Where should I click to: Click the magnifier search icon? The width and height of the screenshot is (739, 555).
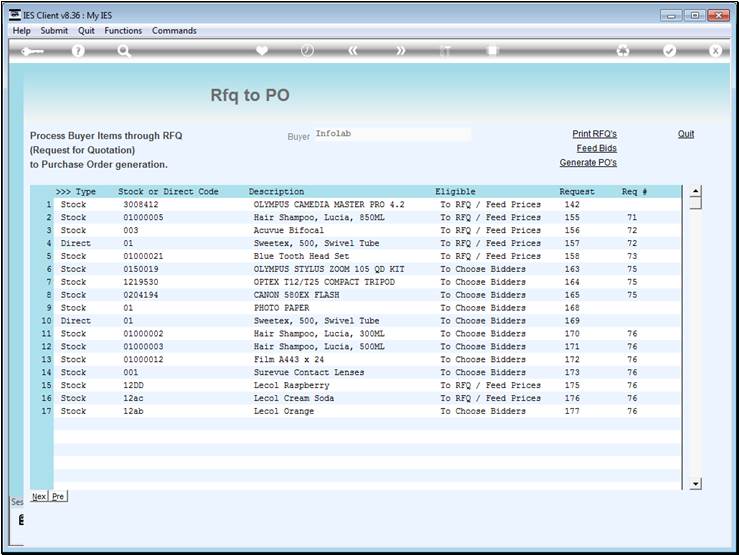pos(124,51)
